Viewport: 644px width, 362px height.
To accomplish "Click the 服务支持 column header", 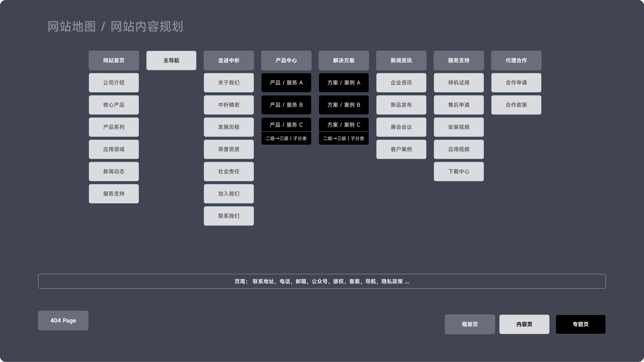I will coord(459,61).
